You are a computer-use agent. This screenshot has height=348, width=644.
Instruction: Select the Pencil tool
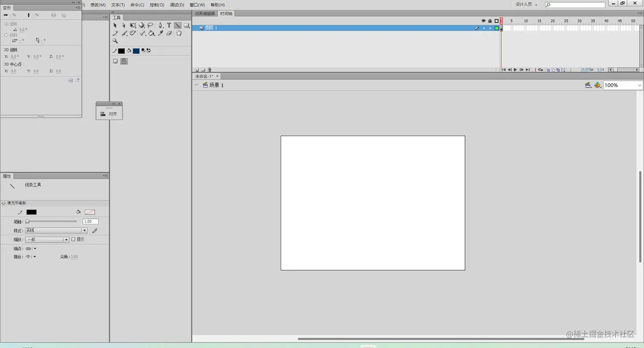coord(115,33)
